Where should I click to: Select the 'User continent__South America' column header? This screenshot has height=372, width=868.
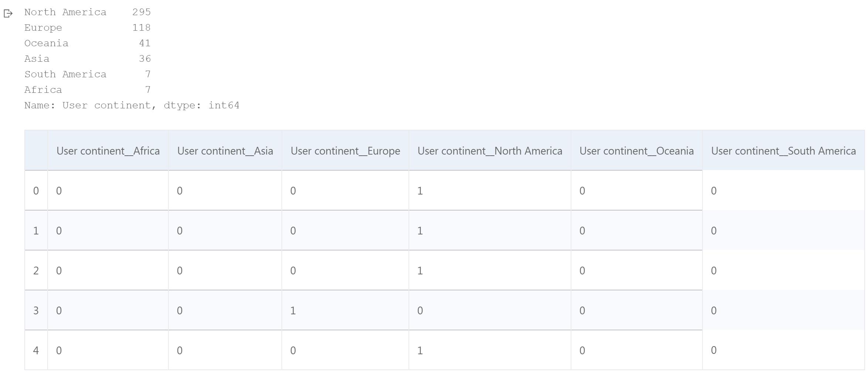(783, 151)
